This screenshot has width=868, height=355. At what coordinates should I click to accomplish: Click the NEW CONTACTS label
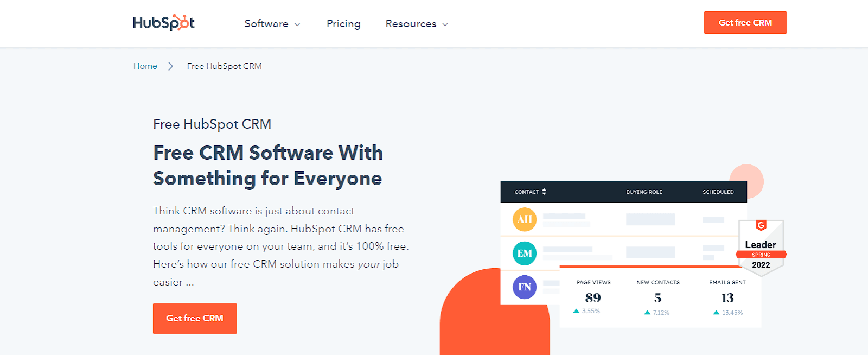click(x=658, y=282)
